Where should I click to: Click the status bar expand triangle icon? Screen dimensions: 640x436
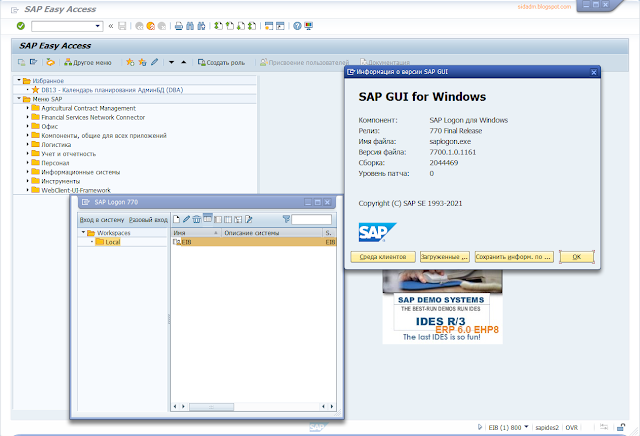tap(480, 427)
